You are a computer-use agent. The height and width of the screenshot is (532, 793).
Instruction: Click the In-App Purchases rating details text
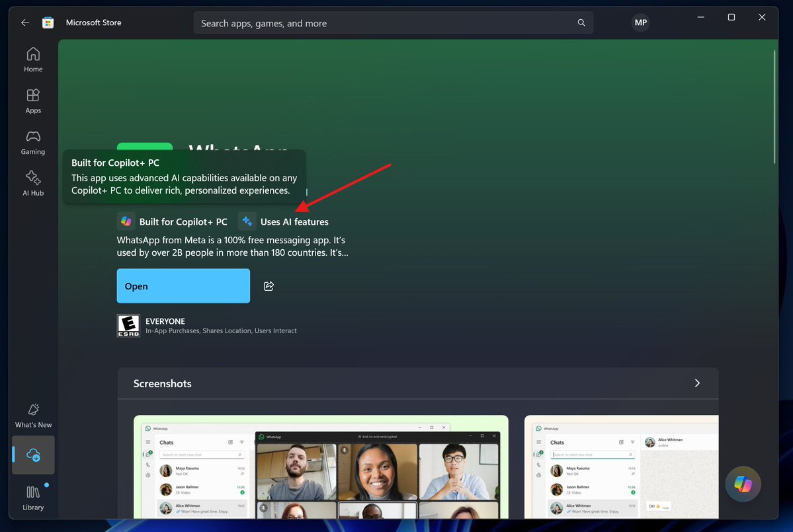point(221,330)
